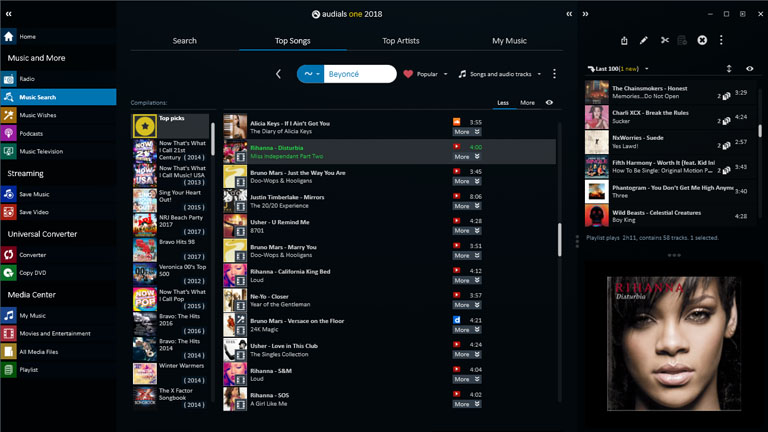
Task: Open the Radio section
Action: [58, 79]
